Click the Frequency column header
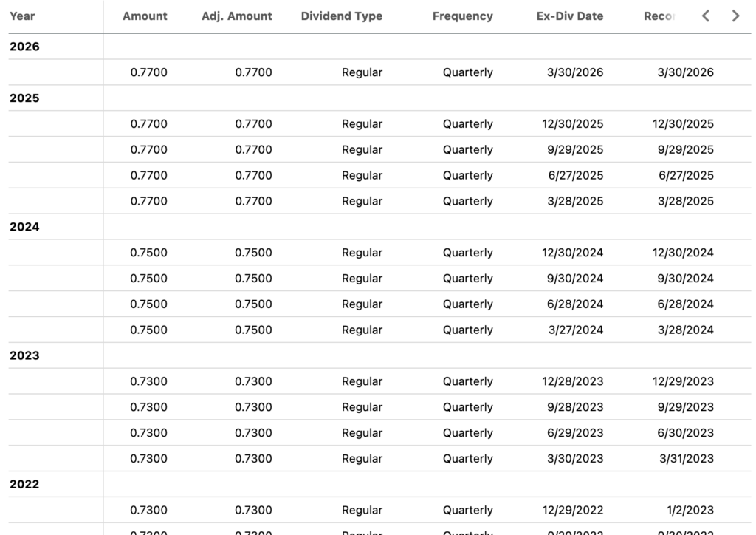The image size is (756, 535). [x=462, y=16]
